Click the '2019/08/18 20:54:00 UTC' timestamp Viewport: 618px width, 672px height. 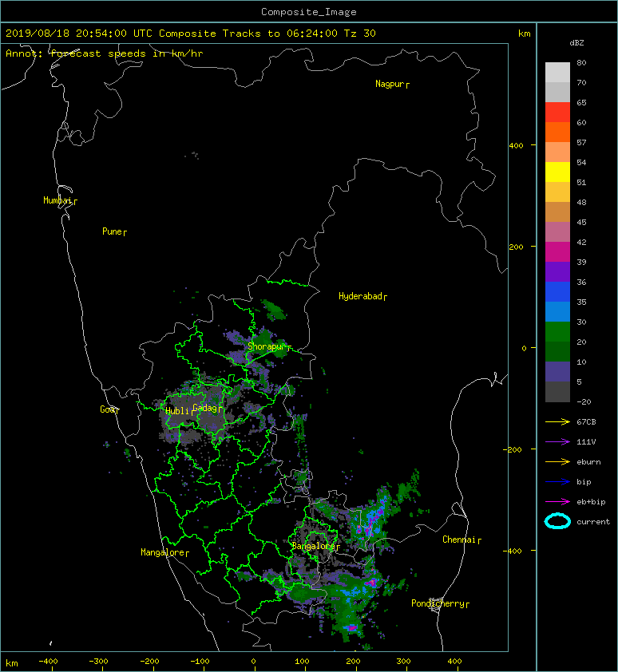pyautogui.click(x=78, y=34)
